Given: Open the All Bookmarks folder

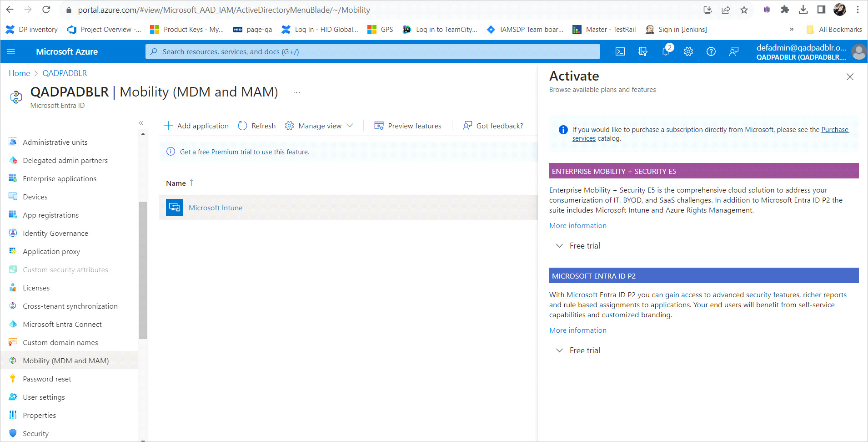Looking at the screenshot, I should point(834,29).
